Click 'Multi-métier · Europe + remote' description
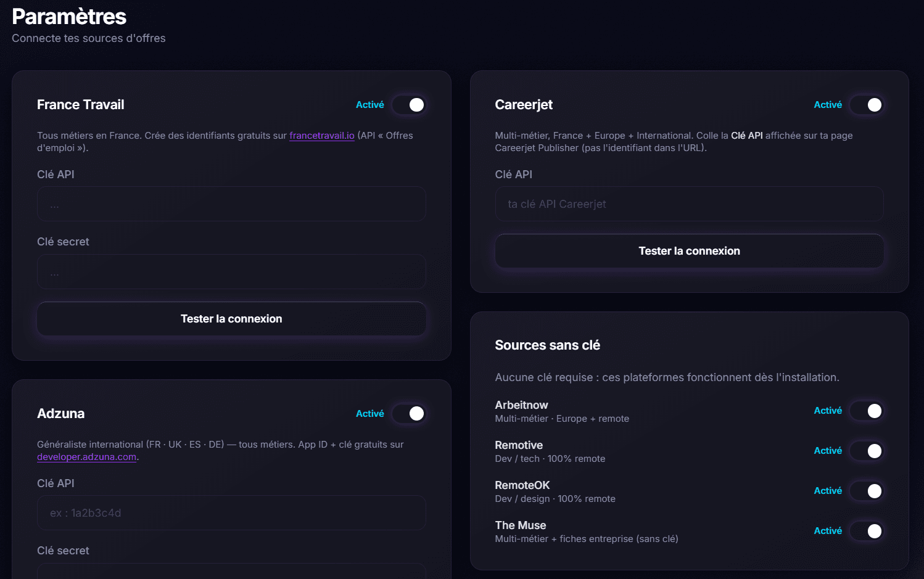The image size is (924, 579). (562, 419)
